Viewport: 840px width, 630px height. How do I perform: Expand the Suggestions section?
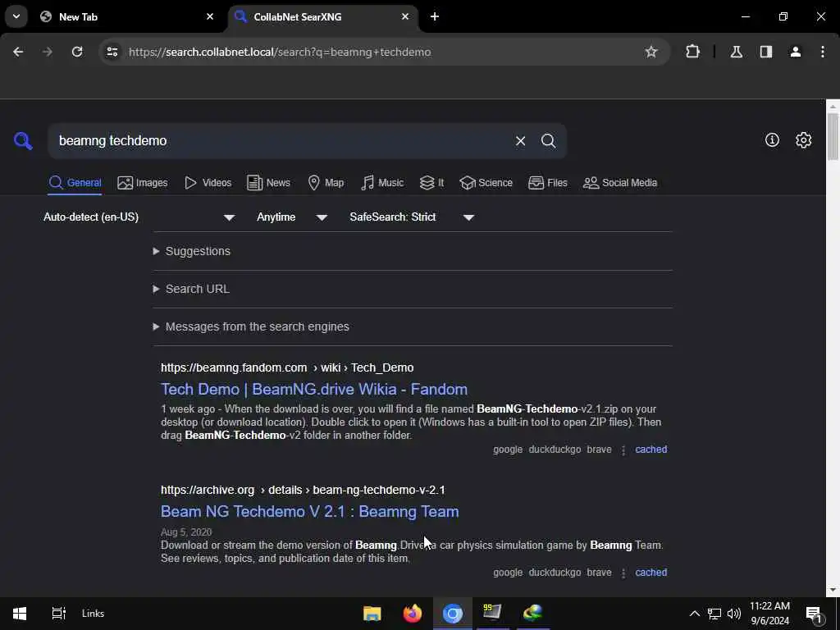point(192,251)
